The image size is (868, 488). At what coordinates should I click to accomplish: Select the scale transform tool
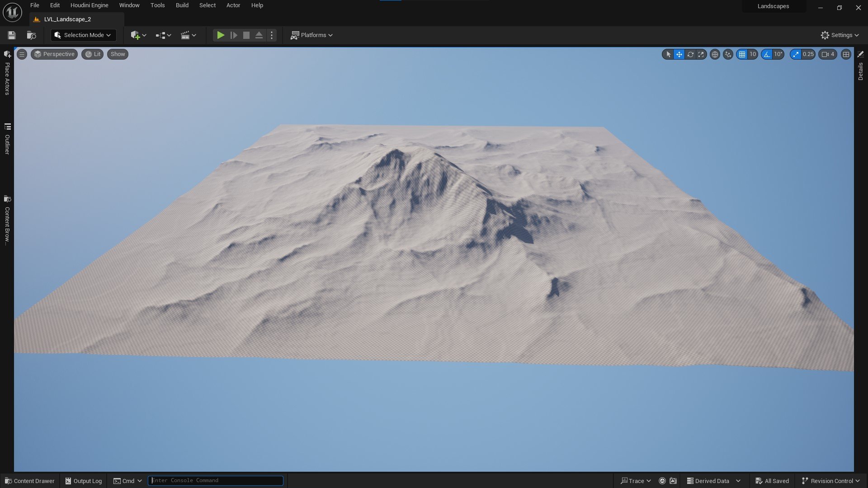pyautogui.click(x=701, y=54)
